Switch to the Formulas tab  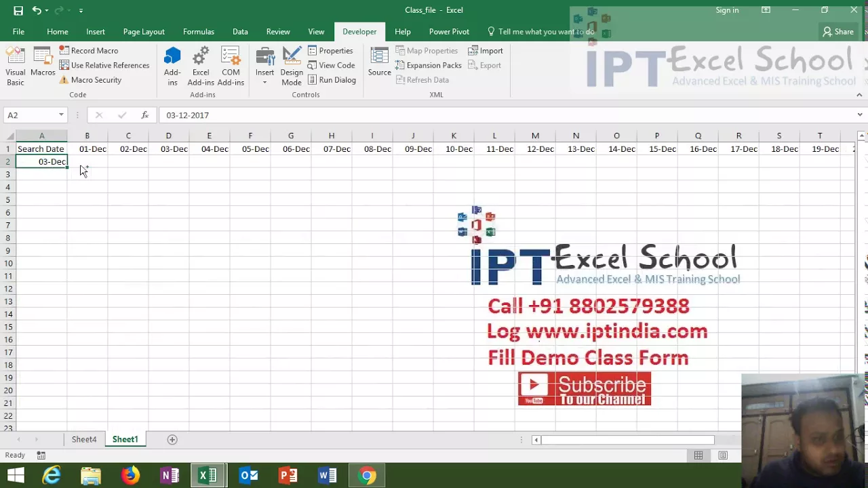click(199, 32)
